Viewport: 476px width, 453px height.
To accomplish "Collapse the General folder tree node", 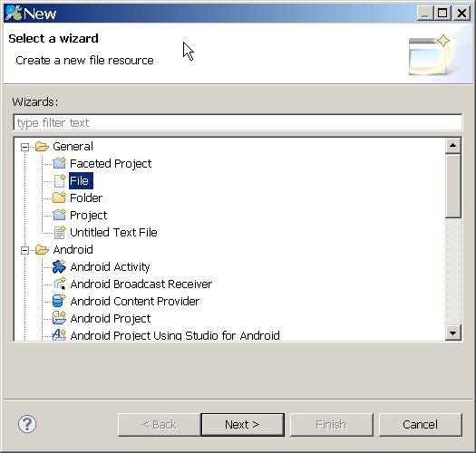I will click(24, 147).
